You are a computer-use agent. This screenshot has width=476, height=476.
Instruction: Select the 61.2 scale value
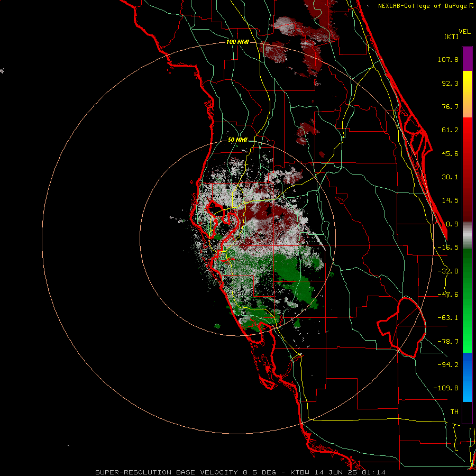tap(450, 130)
